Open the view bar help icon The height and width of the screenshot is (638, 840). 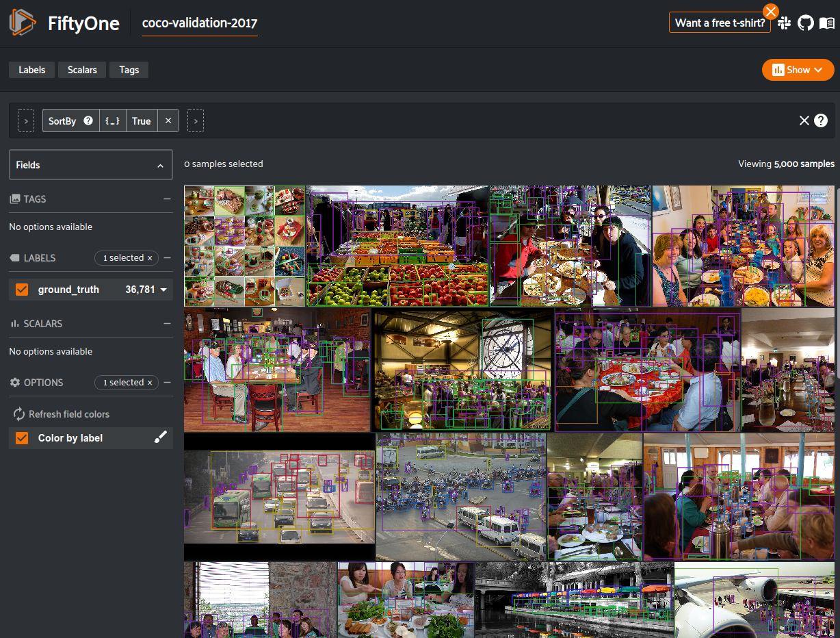tap(821, 120)
